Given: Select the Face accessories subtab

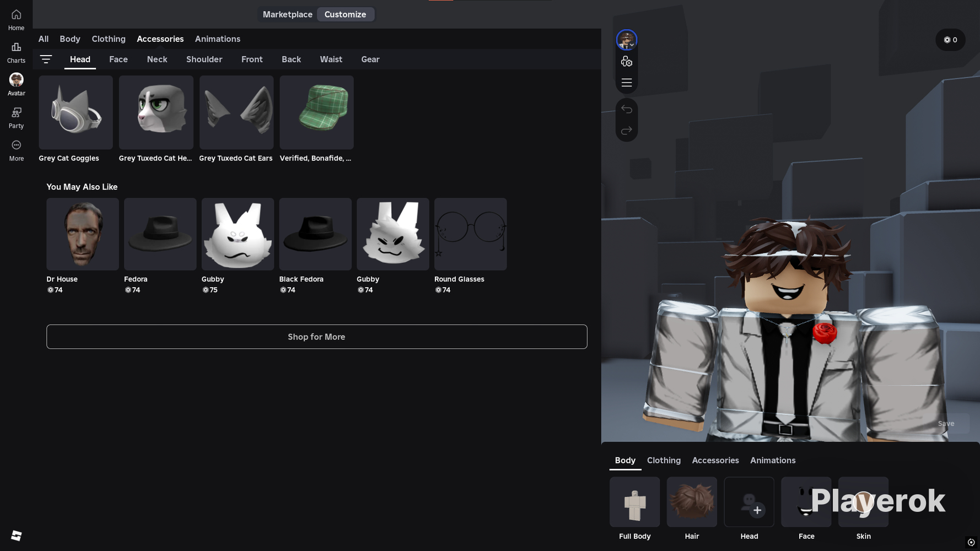Looking at the screenshot, I should coord(119,60).
